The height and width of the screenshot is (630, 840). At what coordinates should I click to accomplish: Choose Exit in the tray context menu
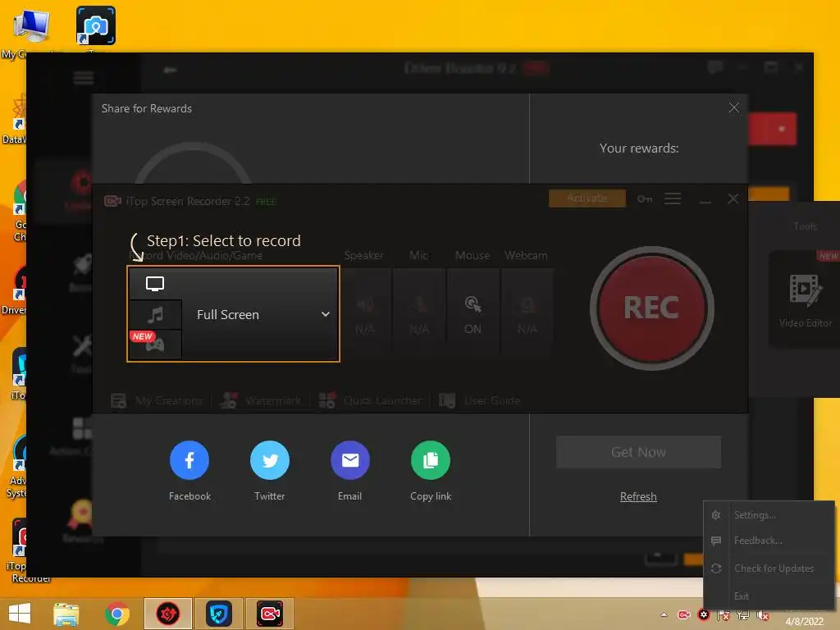pyautogui.click(x=769, y=596)
